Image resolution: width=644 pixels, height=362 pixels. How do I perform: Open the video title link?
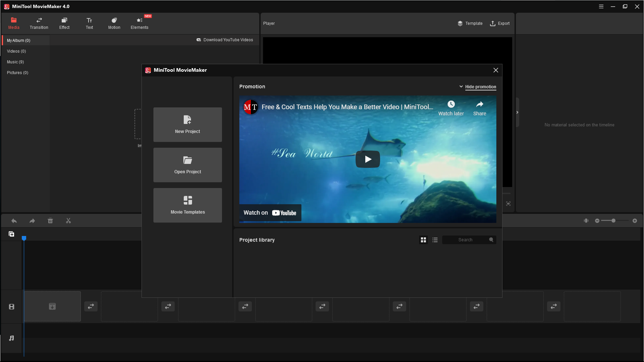pos(347,107)
